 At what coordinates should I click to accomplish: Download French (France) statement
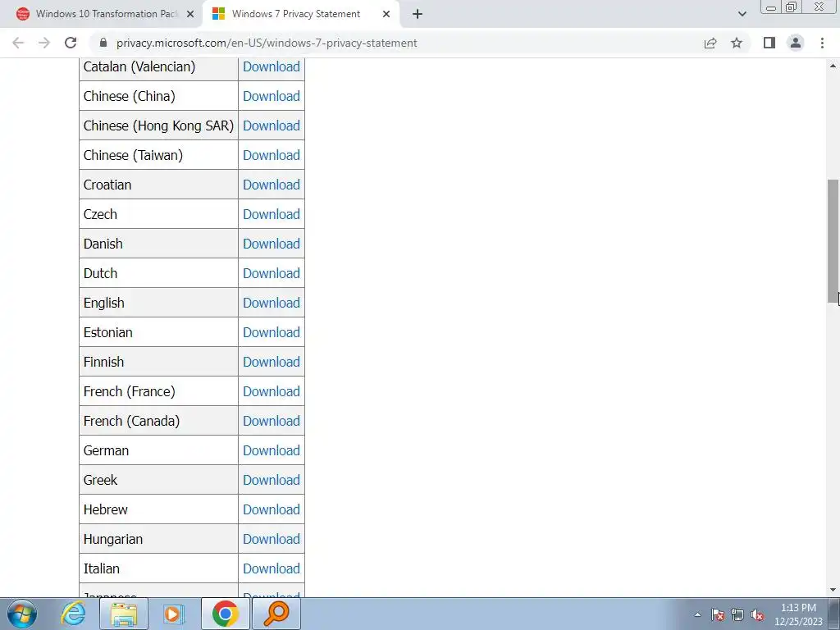(x=271, y=391)
